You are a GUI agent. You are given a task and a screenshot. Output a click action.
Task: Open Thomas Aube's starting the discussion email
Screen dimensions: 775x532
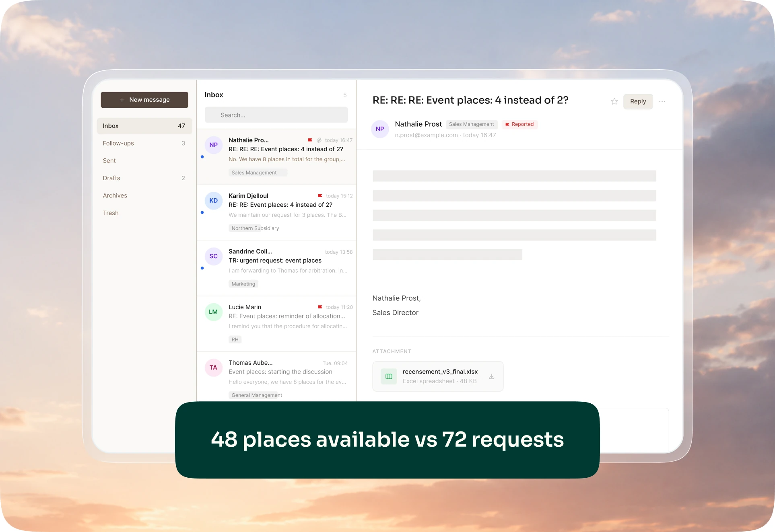[x=276, y=377]
